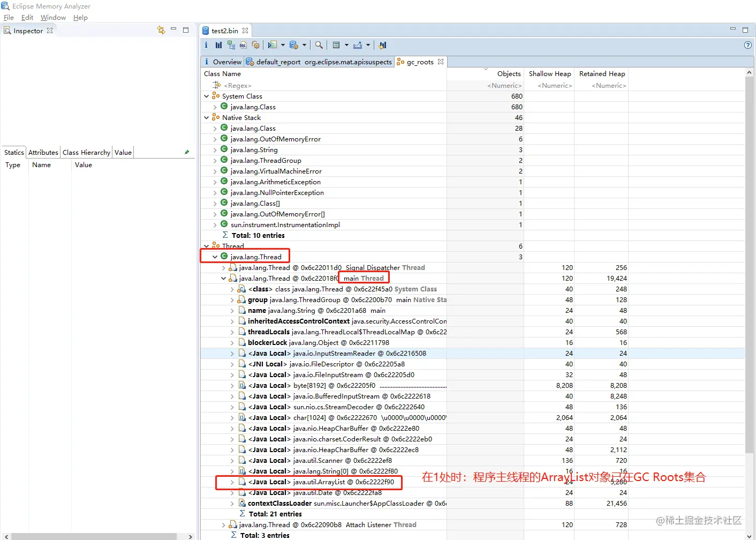Image resolution: width=756 pixels, height=540 pixels.
Task: Click the Retained Heap Numeric filter field
Action: (x=601, y=86)
